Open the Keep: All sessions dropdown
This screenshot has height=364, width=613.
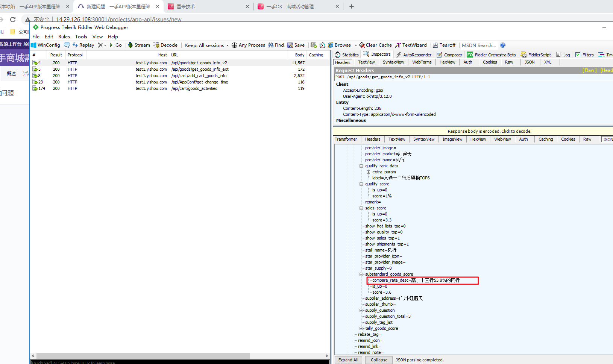pos(207,45)
